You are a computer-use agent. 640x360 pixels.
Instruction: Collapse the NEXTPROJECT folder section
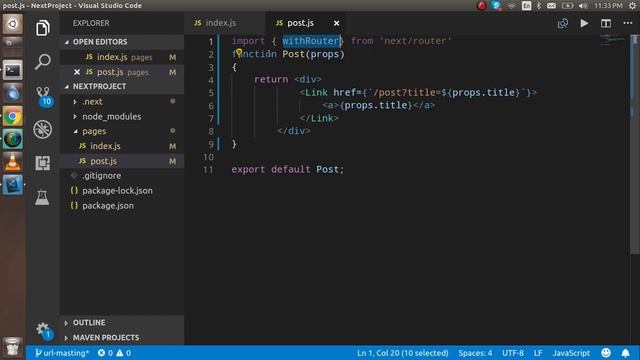tap(122, 86)
